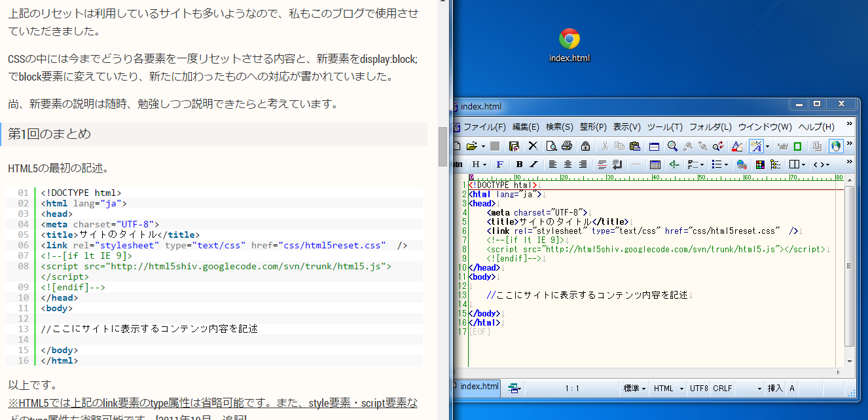Viewport: 868px width, 420px height.
Task: Click the editor column ruler
Action: pyautogui.click(x=656, y=177)
